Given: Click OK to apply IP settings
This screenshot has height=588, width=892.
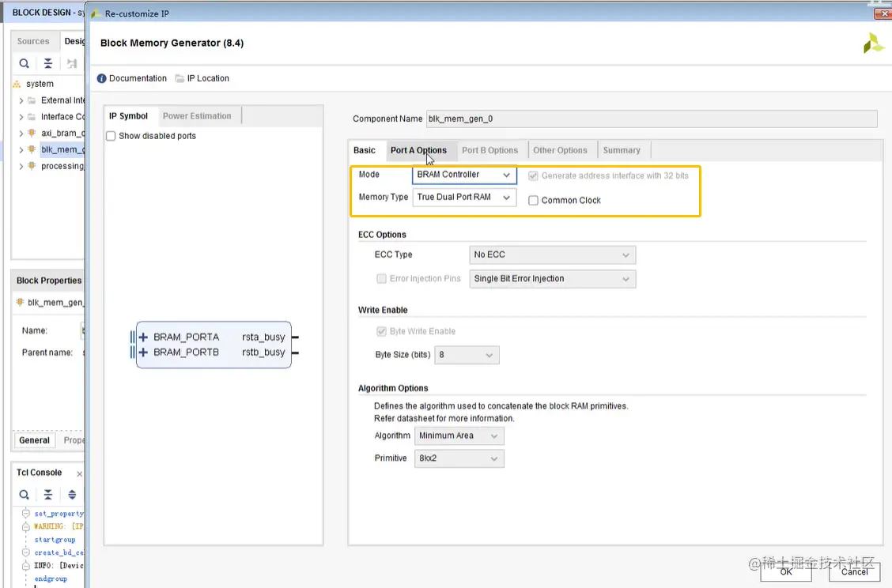Looking at the screenshot, I should click(x=786, y=571).
